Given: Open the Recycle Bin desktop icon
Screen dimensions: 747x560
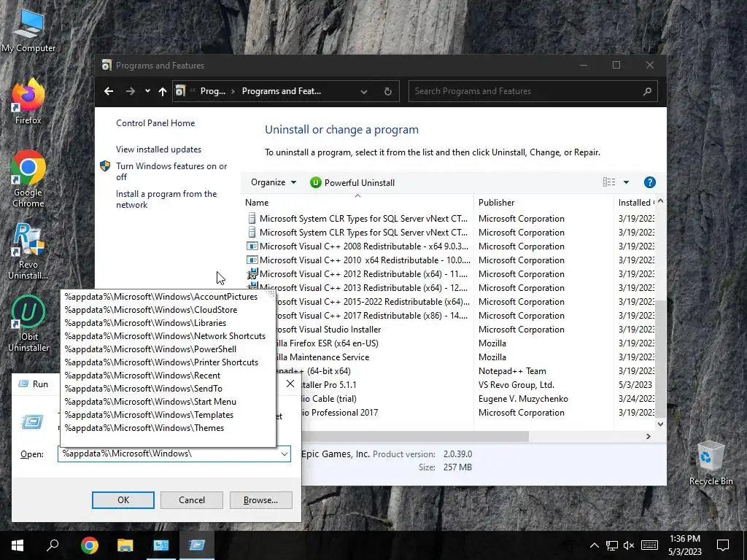Looking at the screenshot, I should [711, 463].
